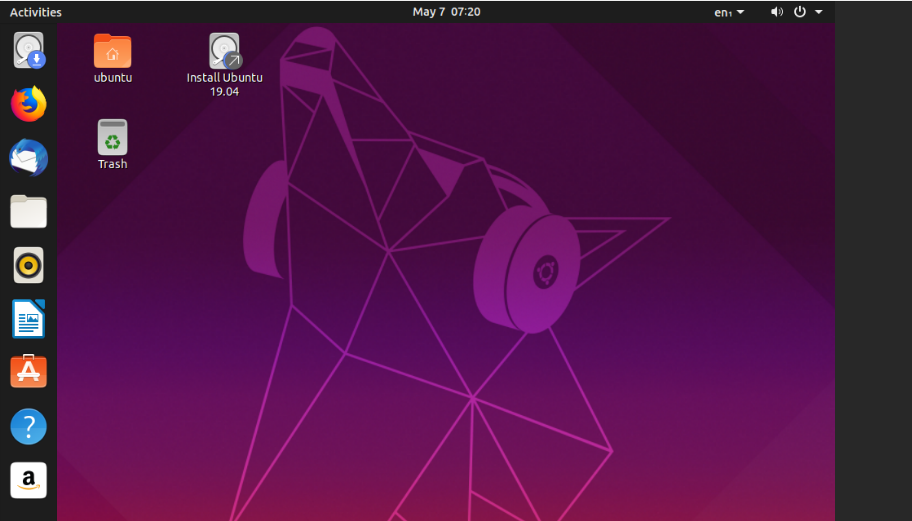The height and width of the screenshot is (521, 912).
Task: Expand system menu arrow beside power icon
Action: point(819,12)
